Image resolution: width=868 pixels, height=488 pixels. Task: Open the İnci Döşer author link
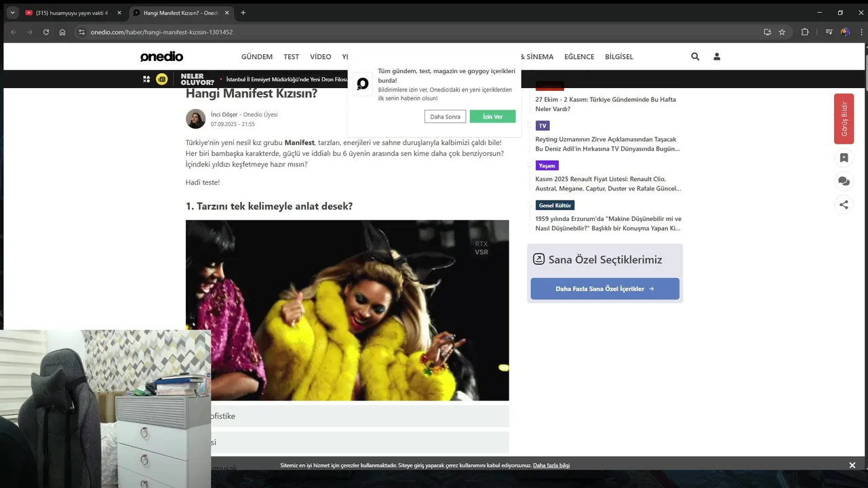(224, 115)
